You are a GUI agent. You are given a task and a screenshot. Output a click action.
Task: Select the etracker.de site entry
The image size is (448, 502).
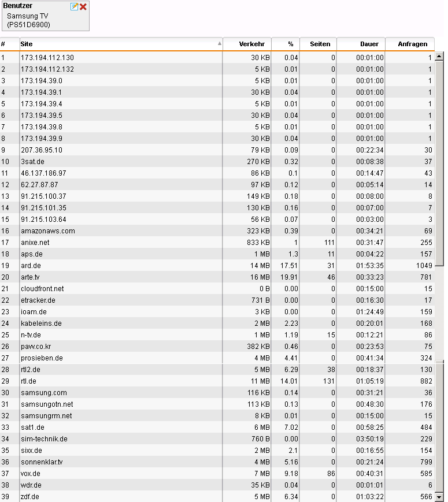38,300
